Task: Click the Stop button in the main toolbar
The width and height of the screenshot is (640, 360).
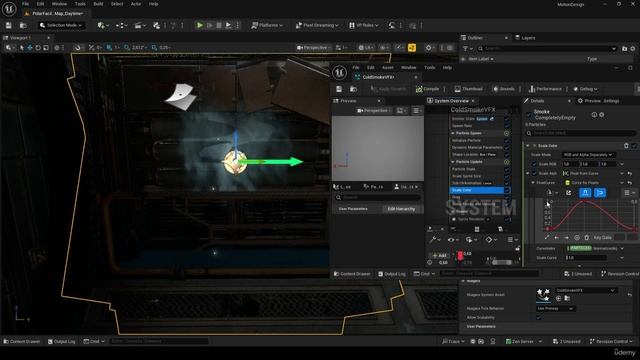Action: [x=219, y=25]
